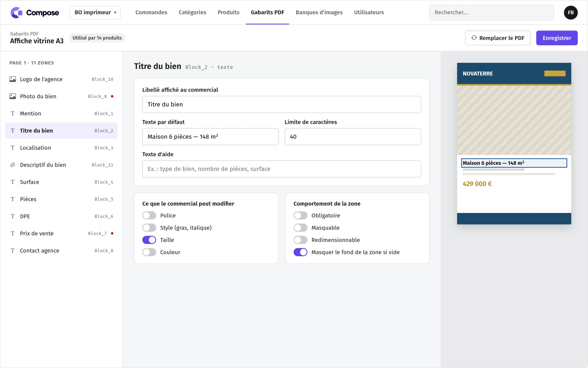Click the Texte d'aide field
The width and height of the screenshot is (588, 368).
[x=282, y=169]
